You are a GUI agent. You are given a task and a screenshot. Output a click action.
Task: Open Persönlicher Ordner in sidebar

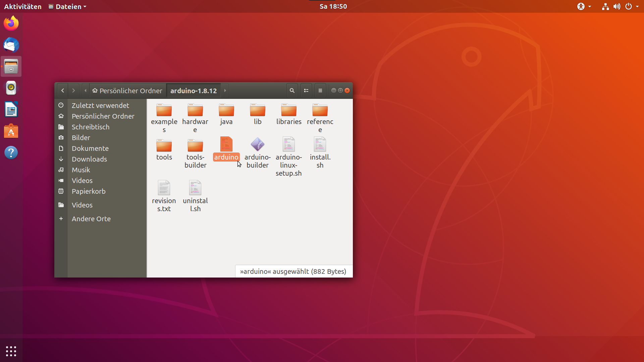[101, 116]
